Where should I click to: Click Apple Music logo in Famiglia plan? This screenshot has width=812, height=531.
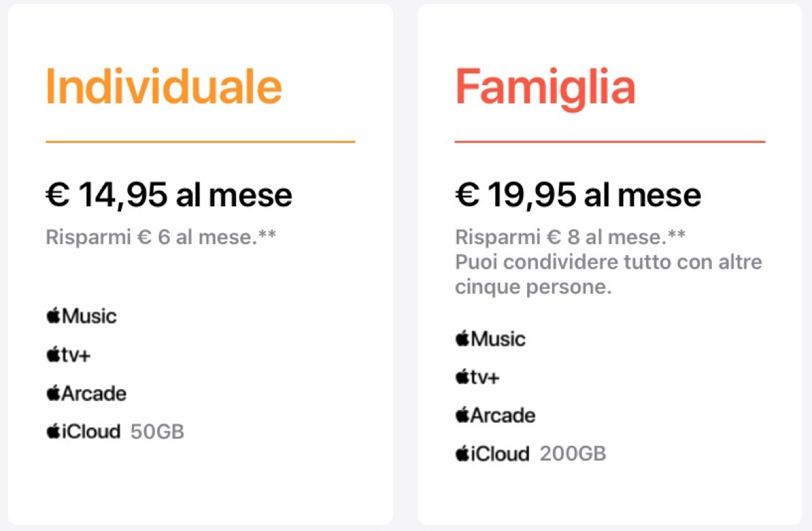click(490, 338)
